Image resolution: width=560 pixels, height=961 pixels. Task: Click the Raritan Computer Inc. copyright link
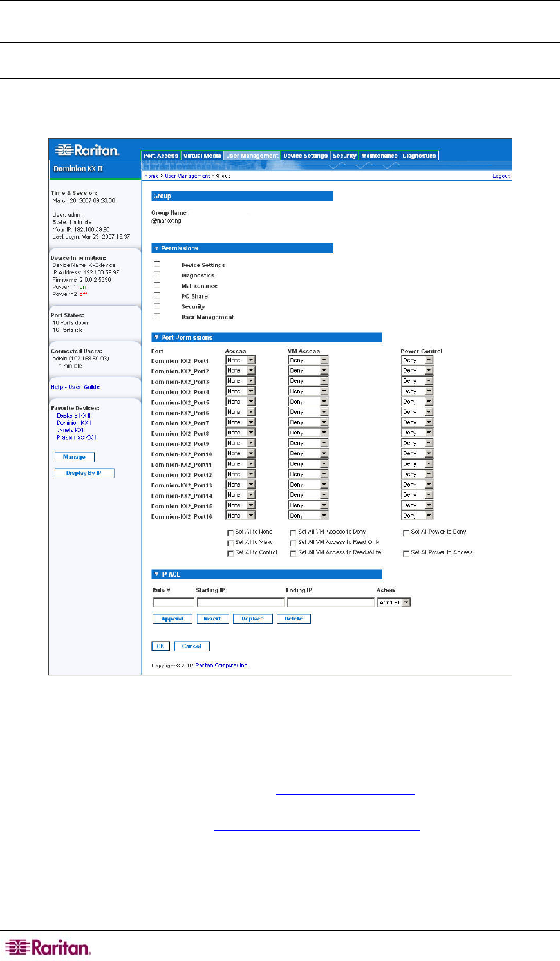221,666
